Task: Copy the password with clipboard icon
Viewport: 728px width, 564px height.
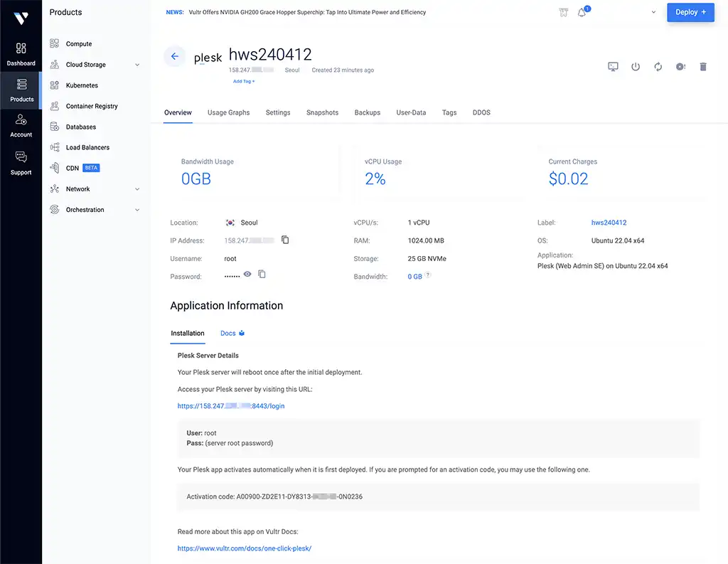Action: point(262,274)
